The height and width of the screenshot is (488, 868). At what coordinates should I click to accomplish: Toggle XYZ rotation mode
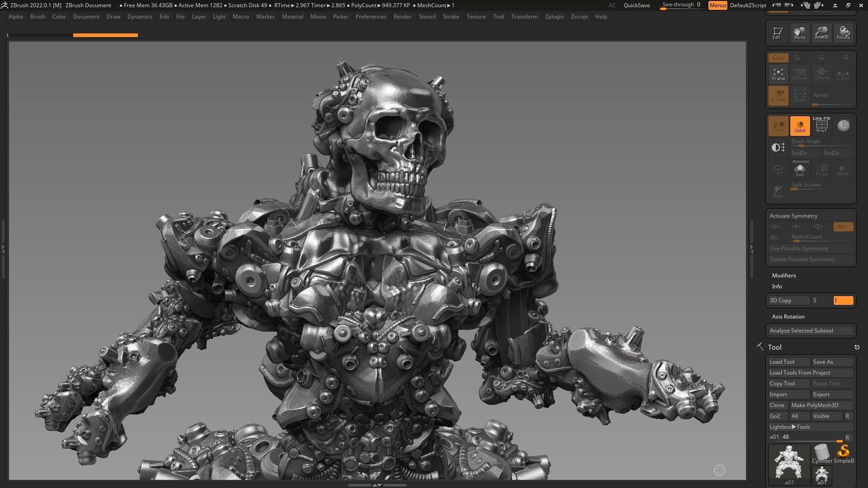778,58
